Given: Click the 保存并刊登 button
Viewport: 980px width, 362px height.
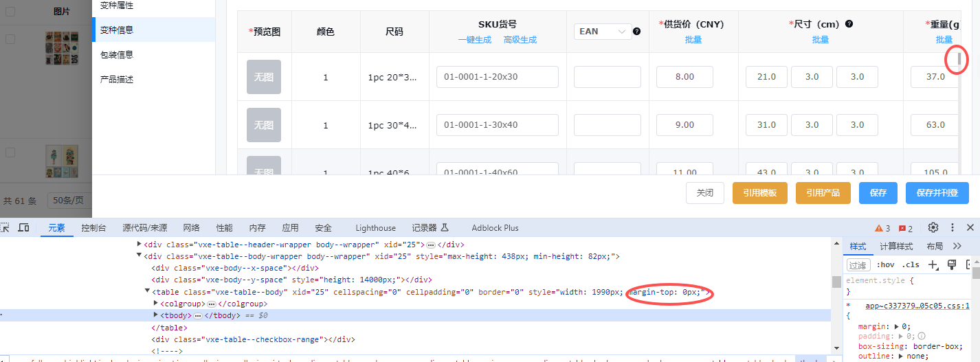Looking at the screenshot, I should point(937,193).
